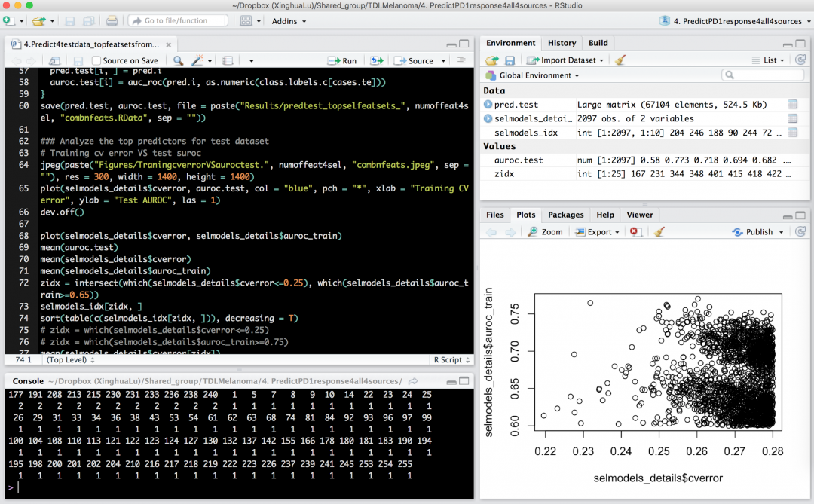Expand selmodels_details object blue arrow
Image resolution: width=814 pixels, height=504 pixels.
pyautogui.click(x=488, y=118)
